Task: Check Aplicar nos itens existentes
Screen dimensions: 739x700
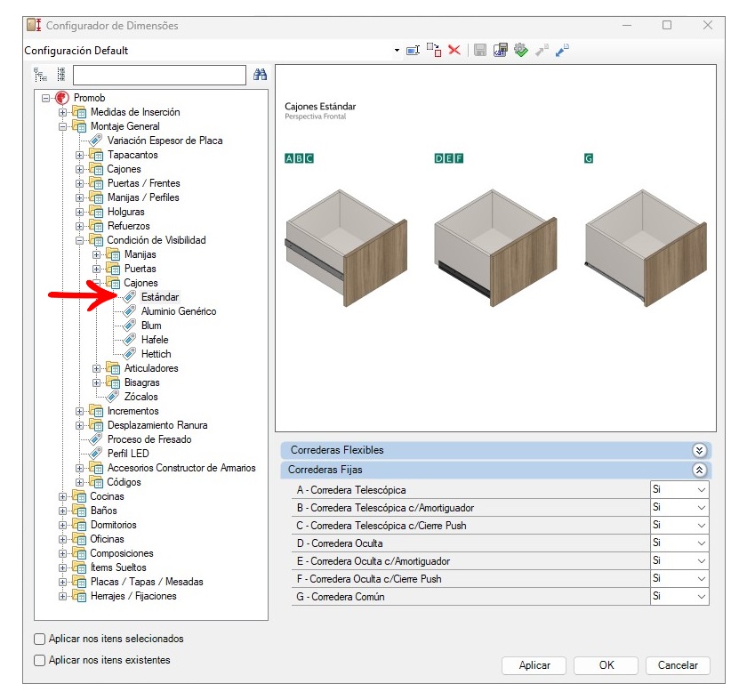Action: tap(40, 660)
